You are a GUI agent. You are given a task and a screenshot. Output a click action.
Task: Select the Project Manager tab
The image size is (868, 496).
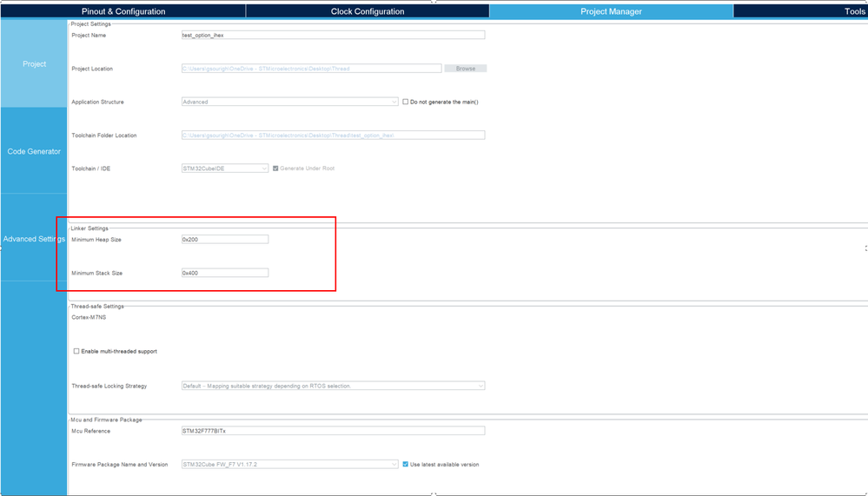611,11
